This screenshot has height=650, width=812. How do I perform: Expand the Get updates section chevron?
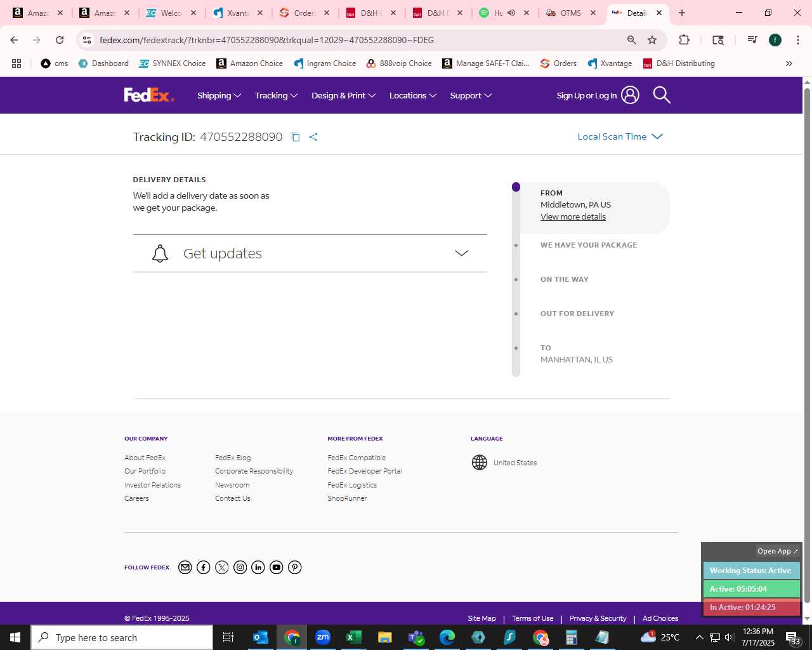(x=461, y=253)
